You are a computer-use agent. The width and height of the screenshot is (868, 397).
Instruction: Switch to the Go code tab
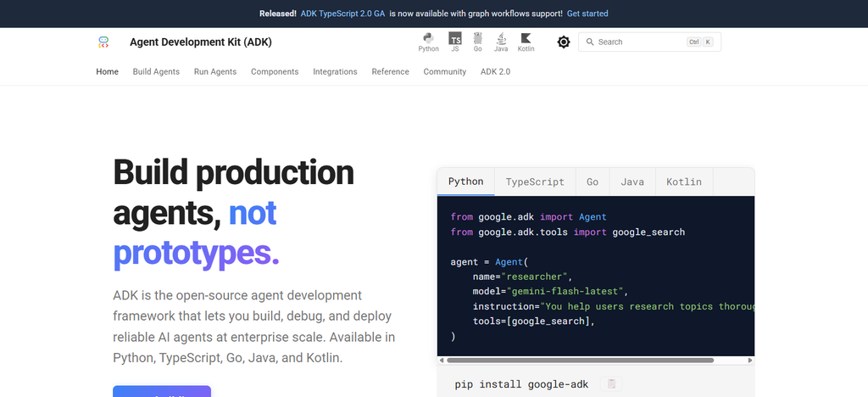(593, 182)
